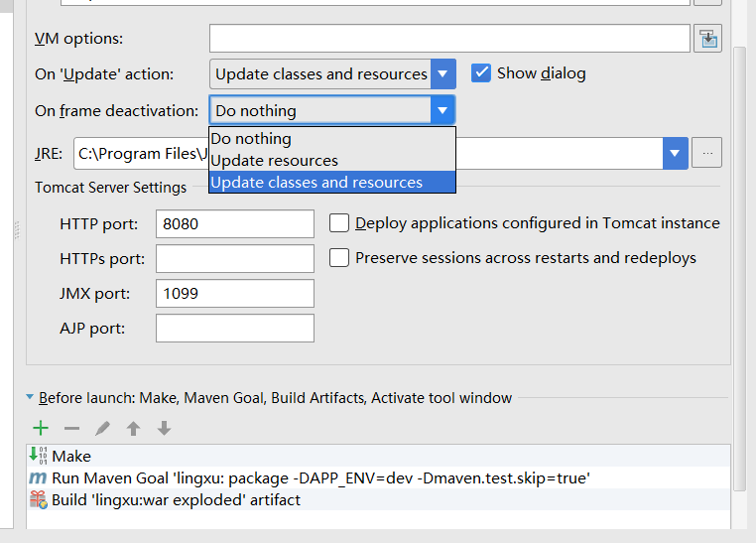The image size is (756, 543).
Task: Select the Make task icon in list
Action: 39,456
